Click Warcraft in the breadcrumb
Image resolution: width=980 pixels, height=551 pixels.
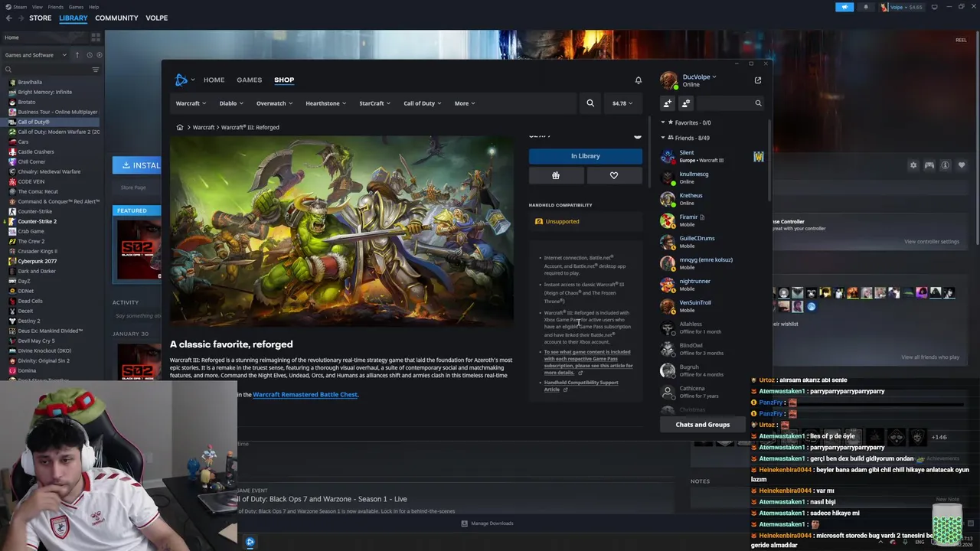204,127
